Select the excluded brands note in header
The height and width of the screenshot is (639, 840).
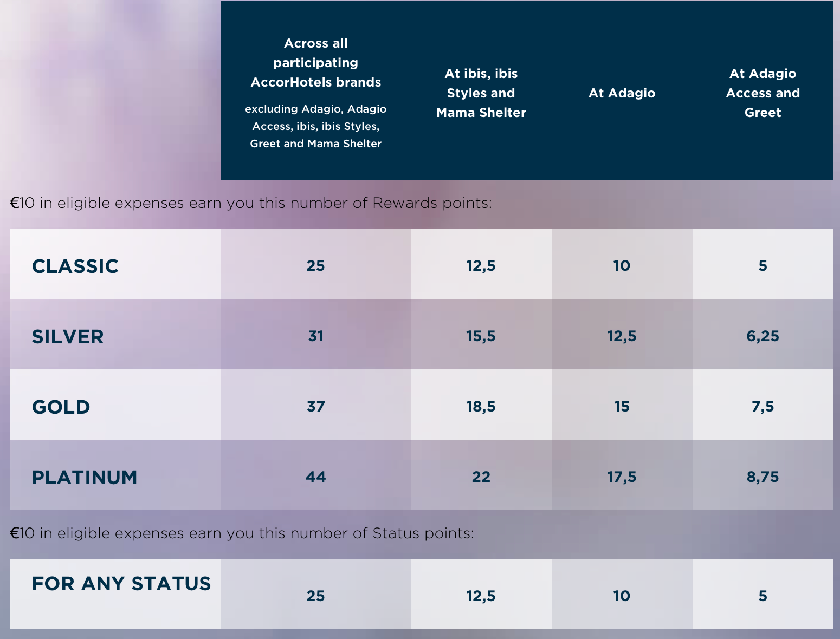pyautogui.click(x=316, y=126)
